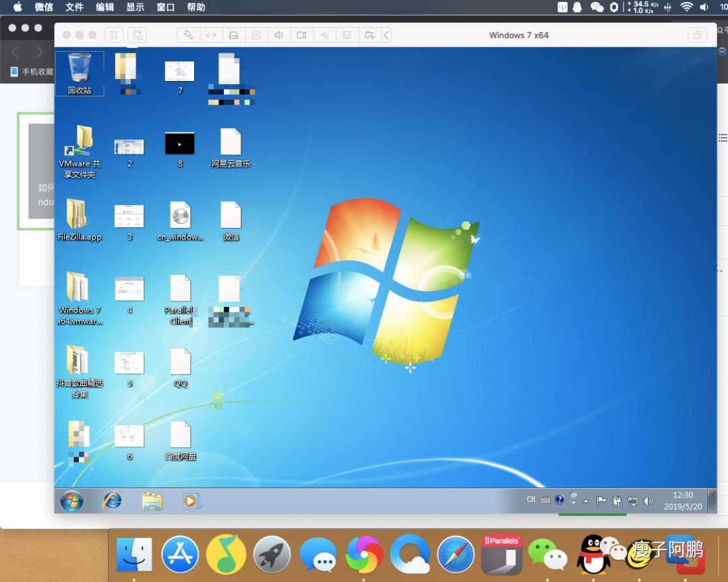
Task: Open Windows Explorer from the taskbar
Action: (152, 501)
